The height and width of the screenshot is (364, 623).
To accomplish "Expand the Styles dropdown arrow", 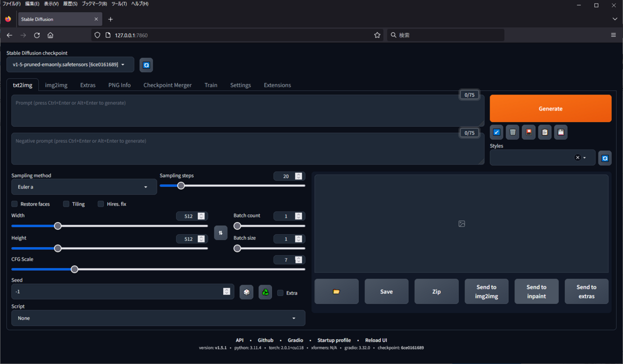I will click(x=585, y=158).
